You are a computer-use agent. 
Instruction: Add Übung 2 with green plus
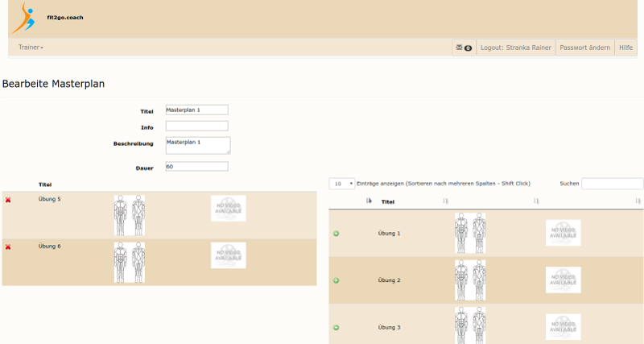coord(336,280)
